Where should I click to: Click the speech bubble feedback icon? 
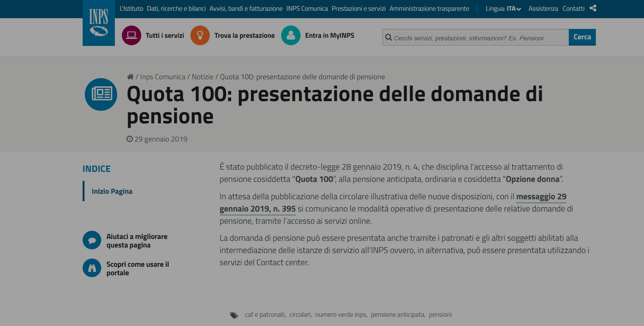click(92, 240)
